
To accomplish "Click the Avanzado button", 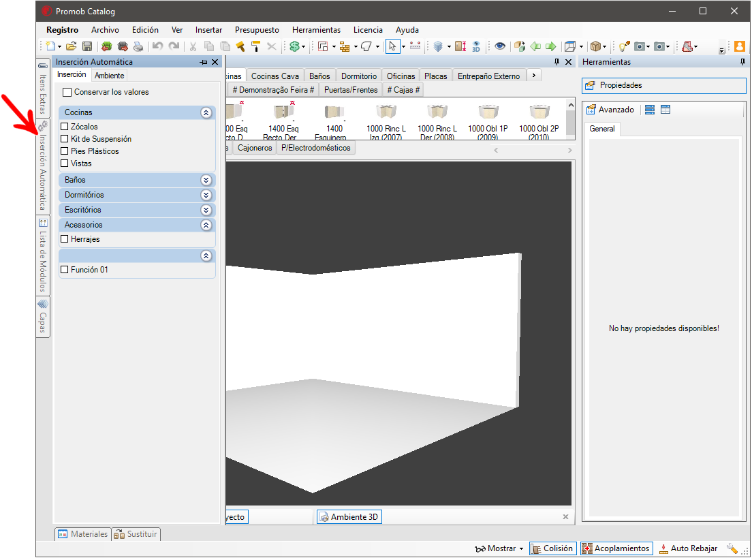I will click(610, 110).
